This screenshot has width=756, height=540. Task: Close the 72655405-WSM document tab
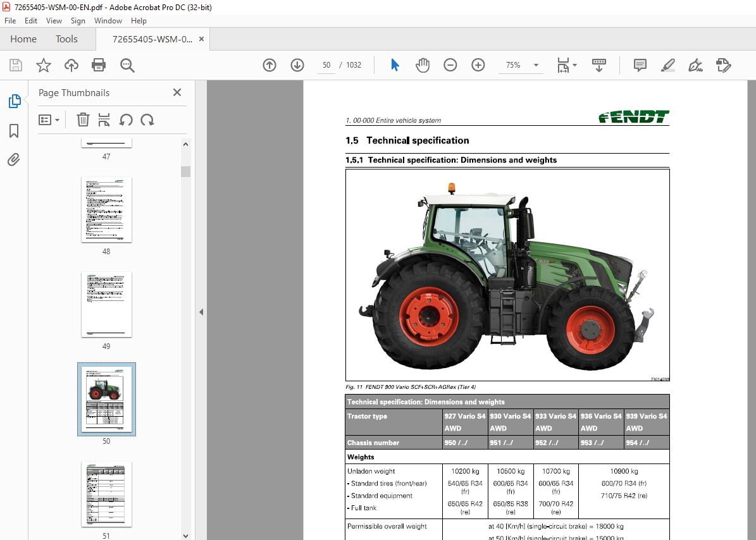202,39
